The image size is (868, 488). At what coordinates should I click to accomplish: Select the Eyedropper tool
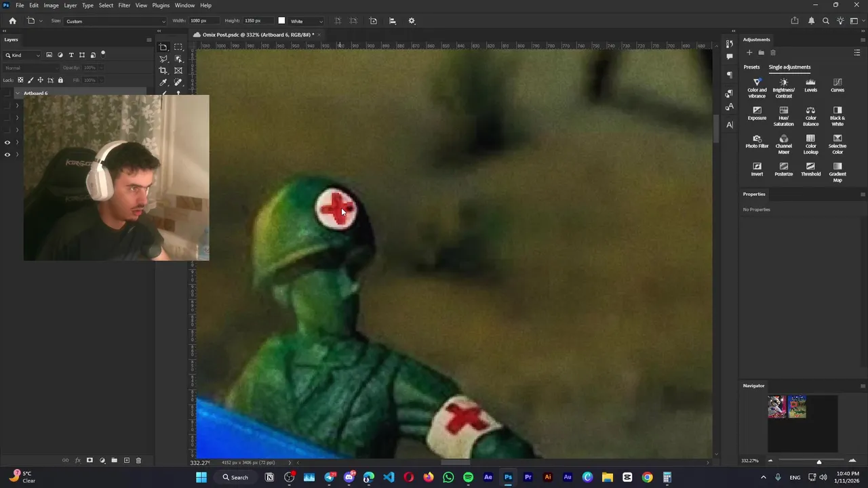(163, 83)
